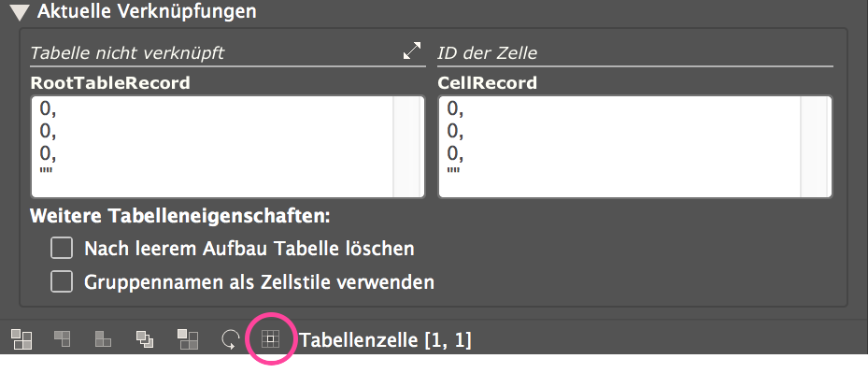Click the Aktuelle Verknüpfungen heading

coord(147,11)
